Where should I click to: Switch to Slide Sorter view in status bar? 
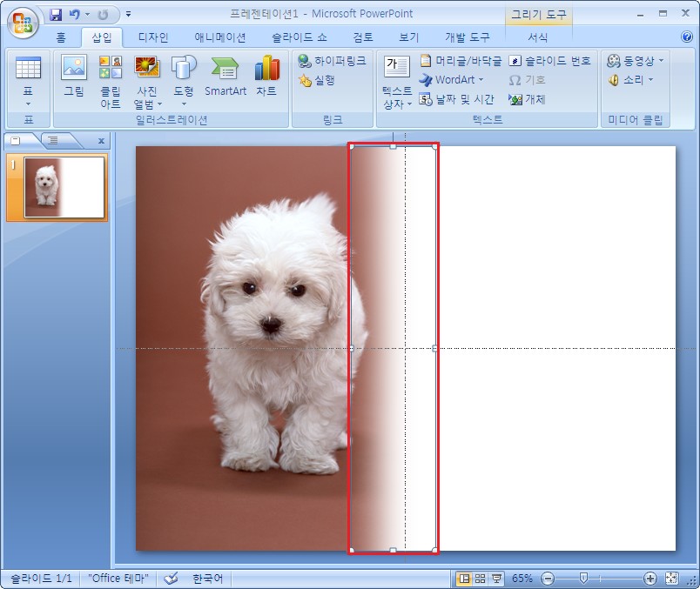(480, 579)
